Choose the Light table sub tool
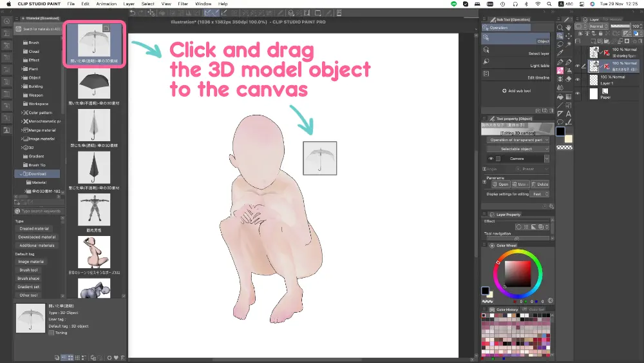Image resolution: width=644 pixels, height=363 pixels. pos(516,63)
